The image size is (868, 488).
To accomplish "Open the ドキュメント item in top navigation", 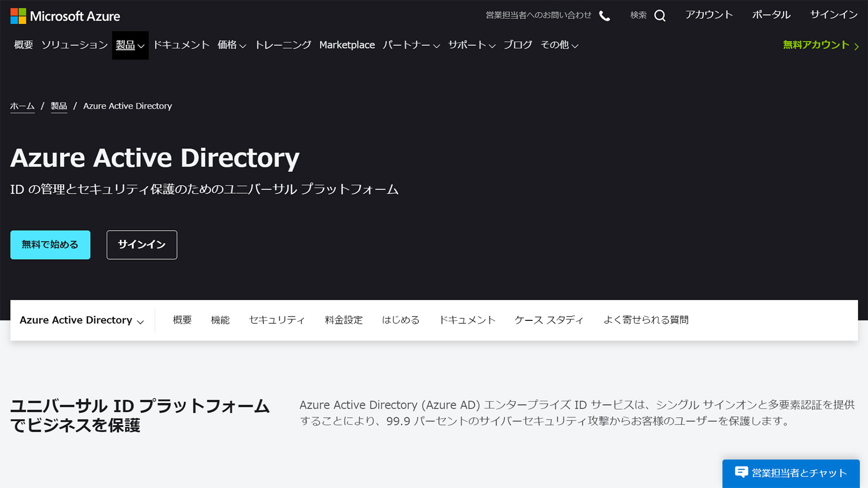I will point(181,45).
